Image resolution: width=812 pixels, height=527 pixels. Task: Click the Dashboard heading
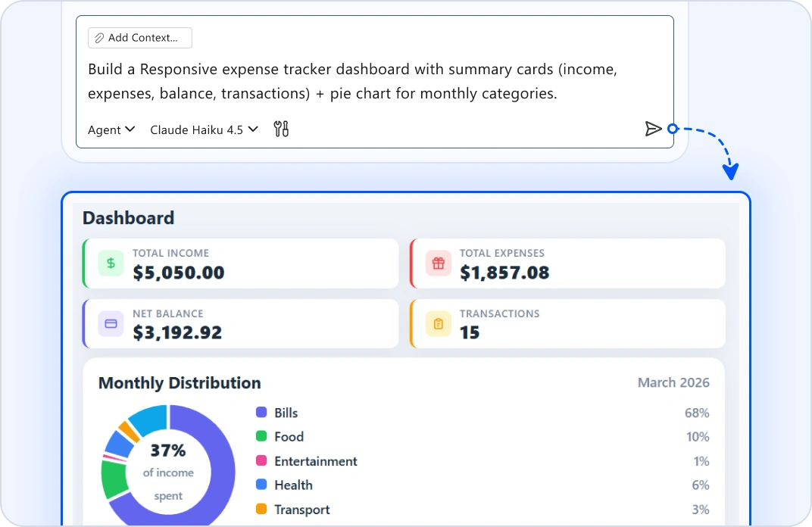(129, 218)
